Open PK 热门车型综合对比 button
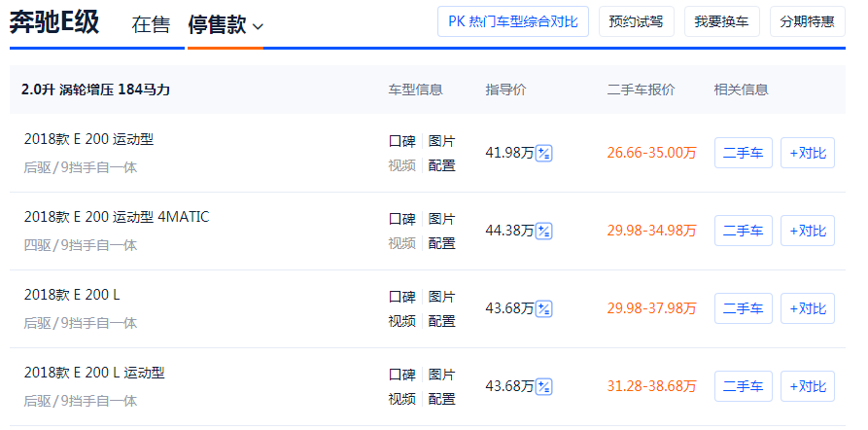This screenshot has width=868, height=430. click(512, 21)
